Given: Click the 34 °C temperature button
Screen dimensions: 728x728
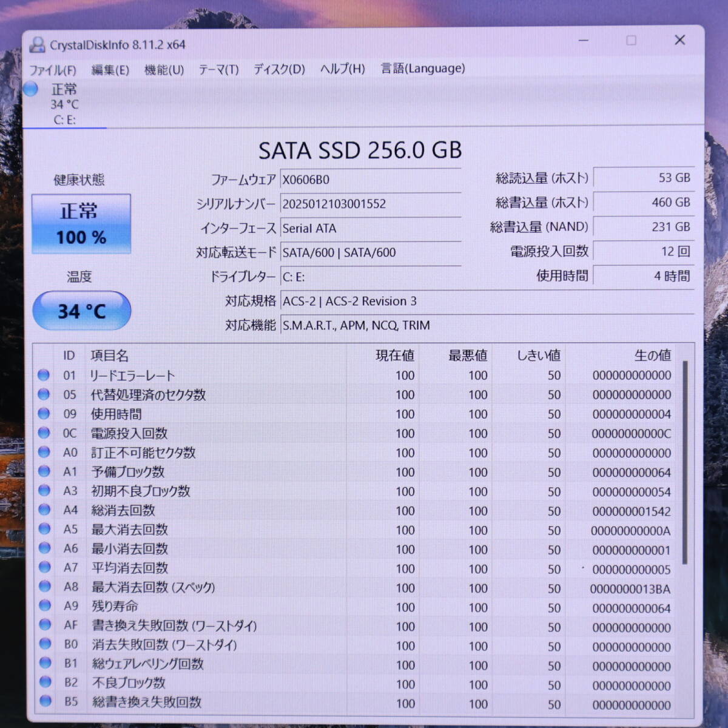Looking at the screenshot, I should (81, 311).
